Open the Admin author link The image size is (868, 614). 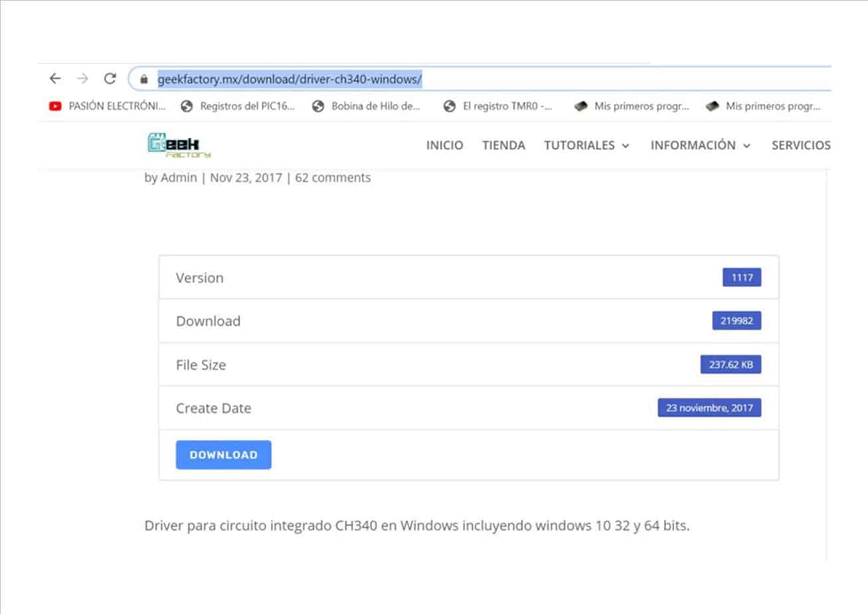[x=179, y=177]
